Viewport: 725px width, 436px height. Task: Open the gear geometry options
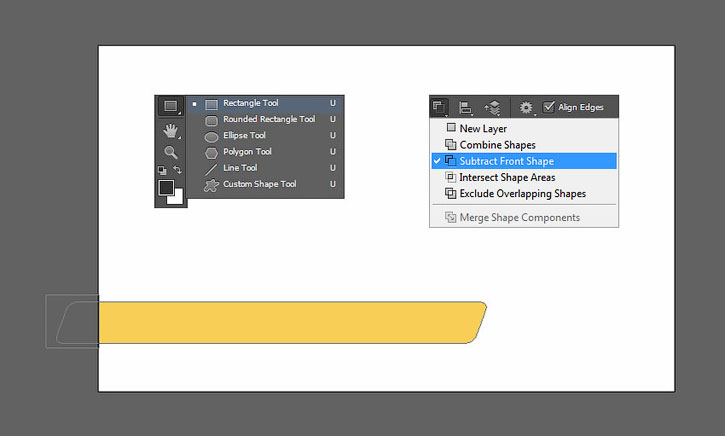coord(526,107)
